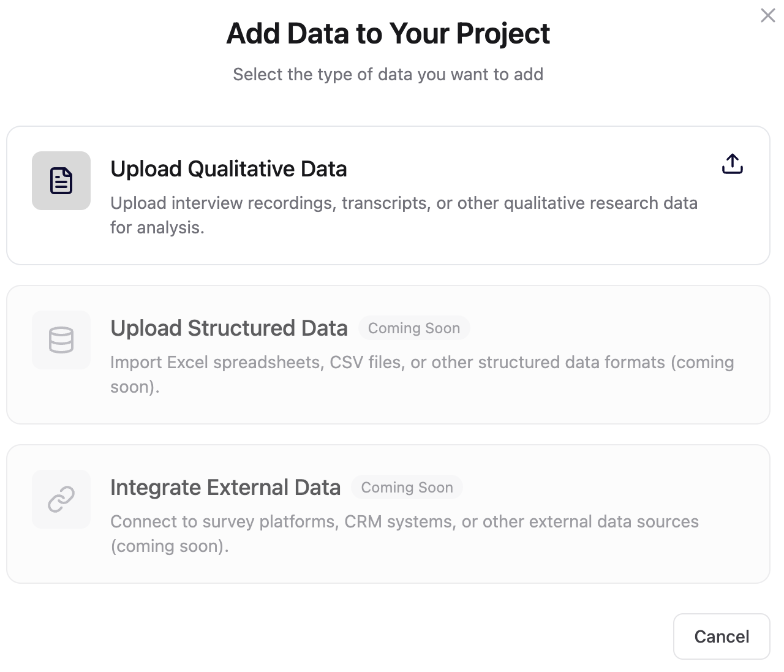Click the Upload Qualitative Data heading text
The image size is (784, 672).
pos(228,168)
